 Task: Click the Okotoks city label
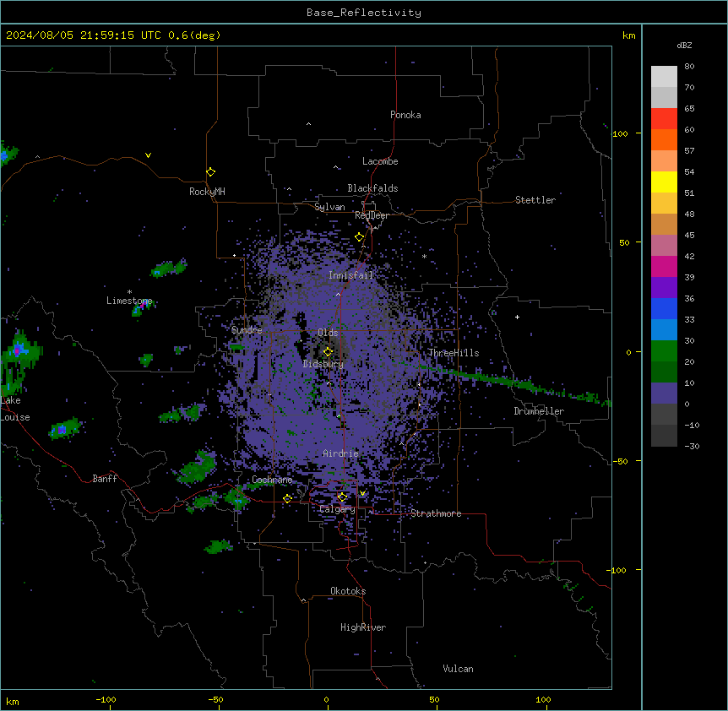pos(348,591)
